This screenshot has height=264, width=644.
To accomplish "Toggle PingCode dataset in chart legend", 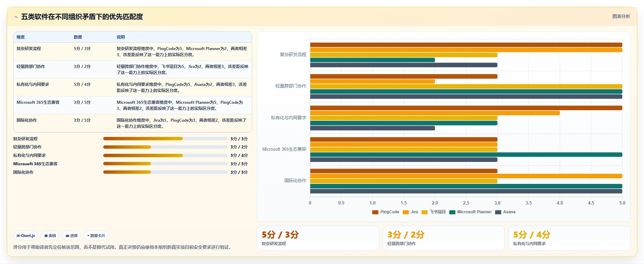I will 386,212.
